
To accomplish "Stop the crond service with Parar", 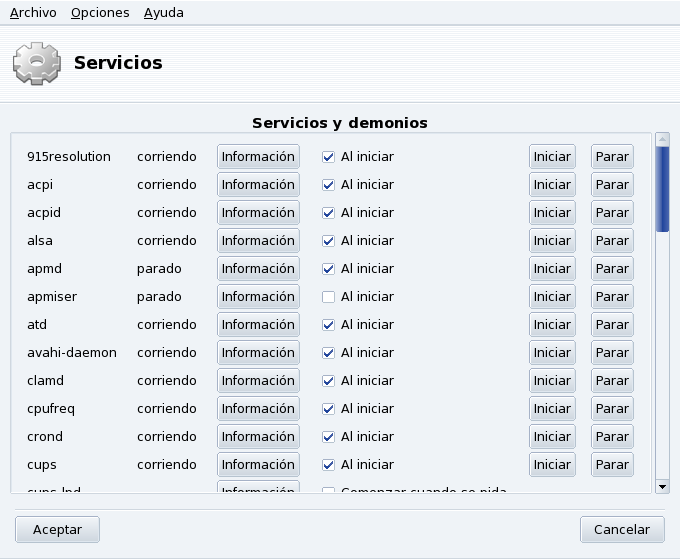I will click(611, 437).
